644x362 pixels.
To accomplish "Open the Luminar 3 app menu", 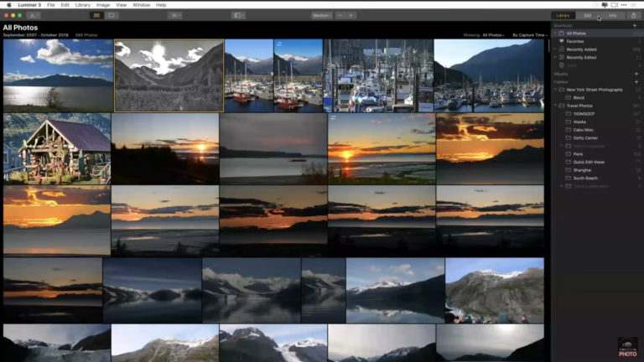I will [29, 5].
